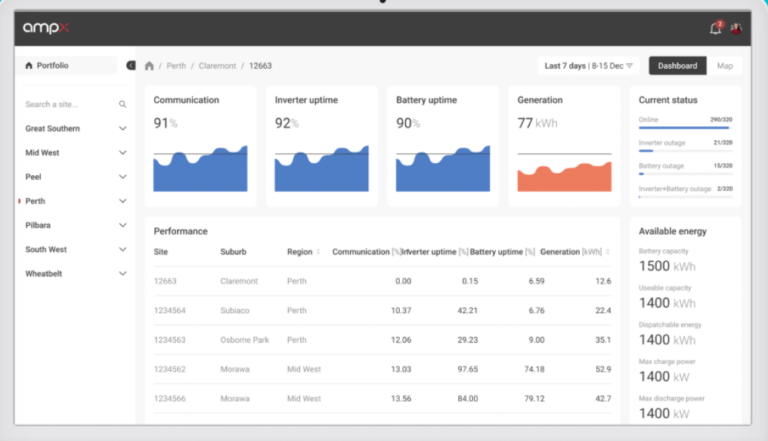
Task: Click the ampX logo
Action: (47, 28)
